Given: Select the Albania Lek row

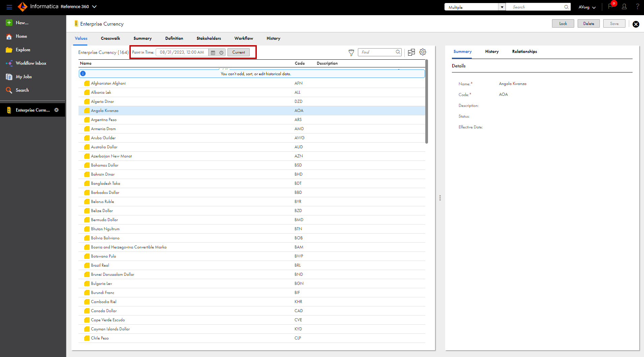Looking at the screenshot, I should coord(252,92).
